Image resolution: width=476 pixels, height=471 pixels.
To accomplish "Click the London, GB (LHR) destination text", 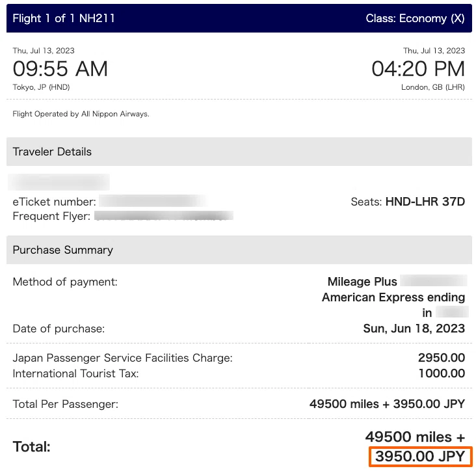I will pos(433,87).
